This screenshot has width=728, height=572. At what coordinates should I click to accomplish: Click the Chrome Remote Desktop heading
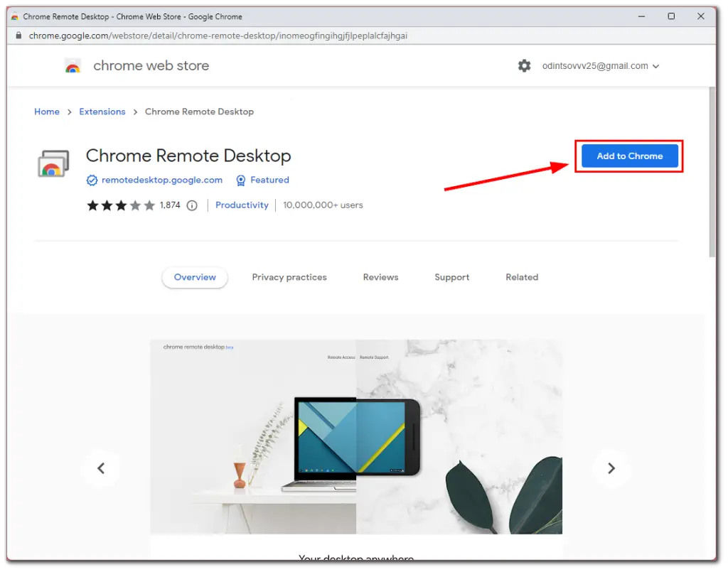pos(188,156)
